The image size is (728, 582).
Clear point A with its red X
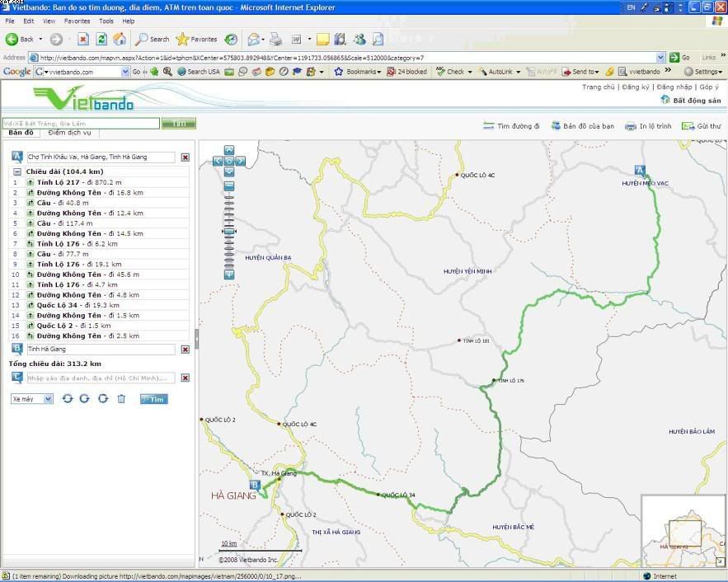186,157
